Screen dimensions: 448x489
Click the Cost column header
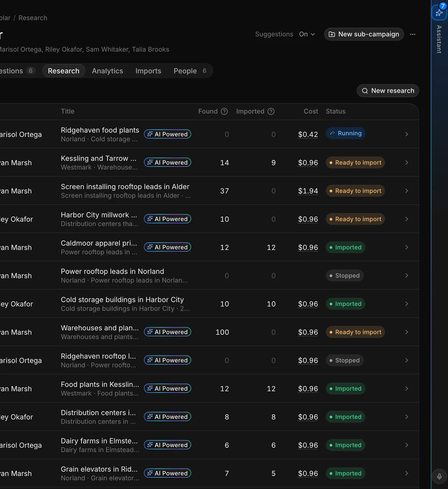click(x=311, y=111)
